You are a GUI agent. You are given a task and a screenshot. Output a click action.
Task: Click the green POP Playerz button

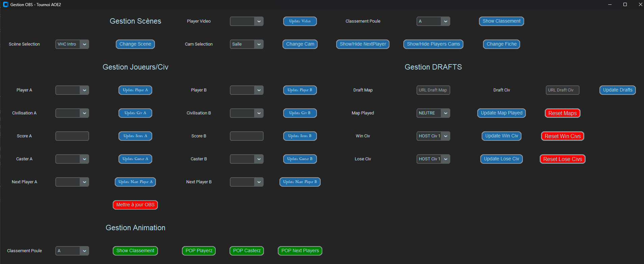199,251
